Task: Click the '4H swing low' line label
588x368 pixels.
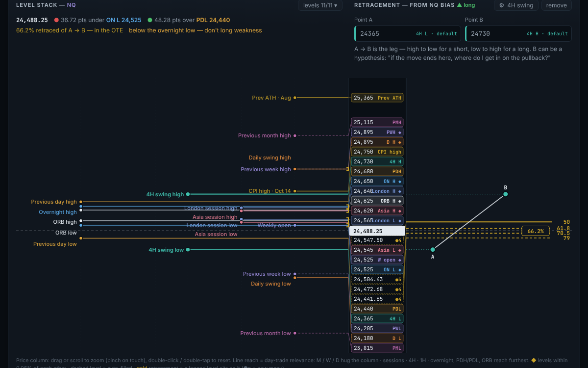Action: [x=167, y=250]
